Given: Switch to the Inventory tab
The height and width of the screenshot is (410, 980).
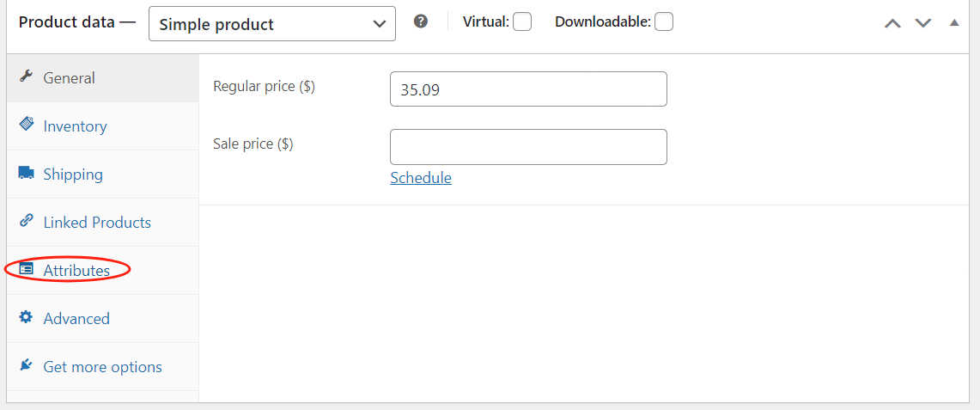Looking at the screenshot, I should coord(76,126).
